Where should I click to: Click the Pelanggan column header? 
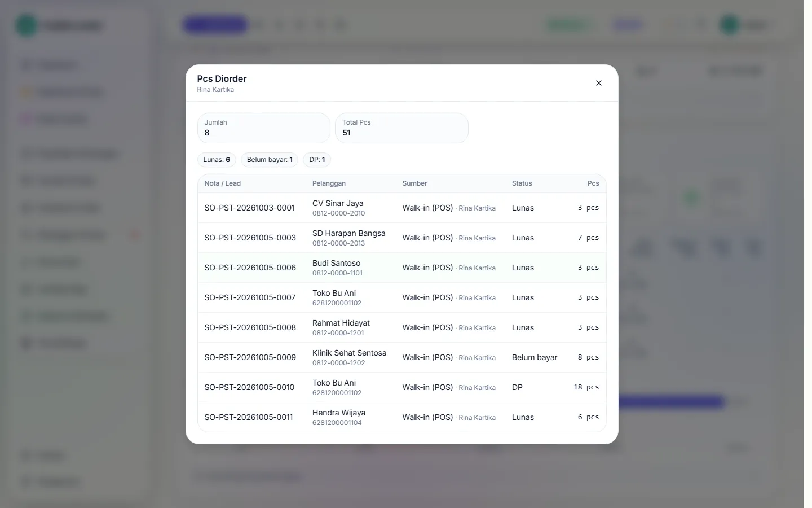(329, 183)
